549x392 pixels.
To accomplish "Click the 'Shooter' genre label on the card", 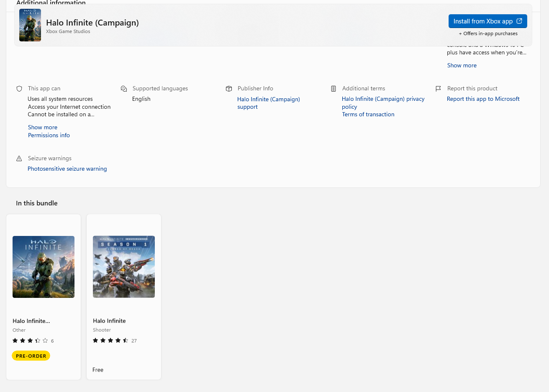I will click(x=102, y=330).
